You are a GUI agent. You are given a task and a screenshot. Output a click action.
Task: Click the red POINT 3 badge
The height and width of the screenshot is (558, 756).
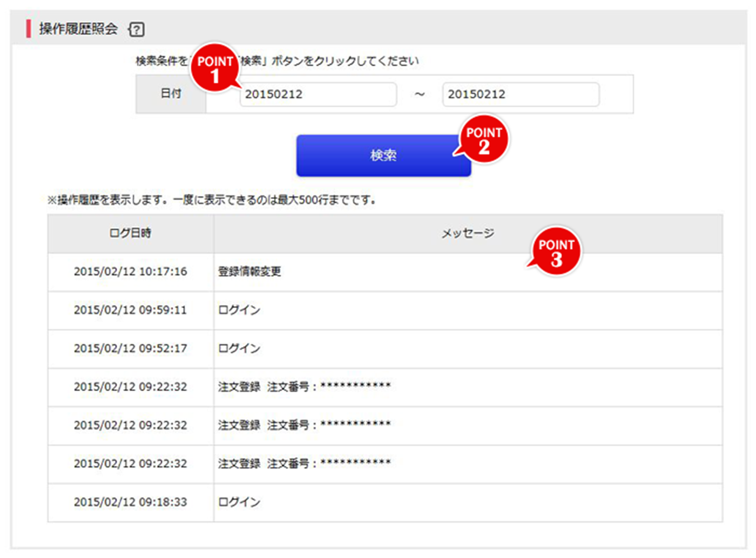pyautogui.click(x=556, y=252)
